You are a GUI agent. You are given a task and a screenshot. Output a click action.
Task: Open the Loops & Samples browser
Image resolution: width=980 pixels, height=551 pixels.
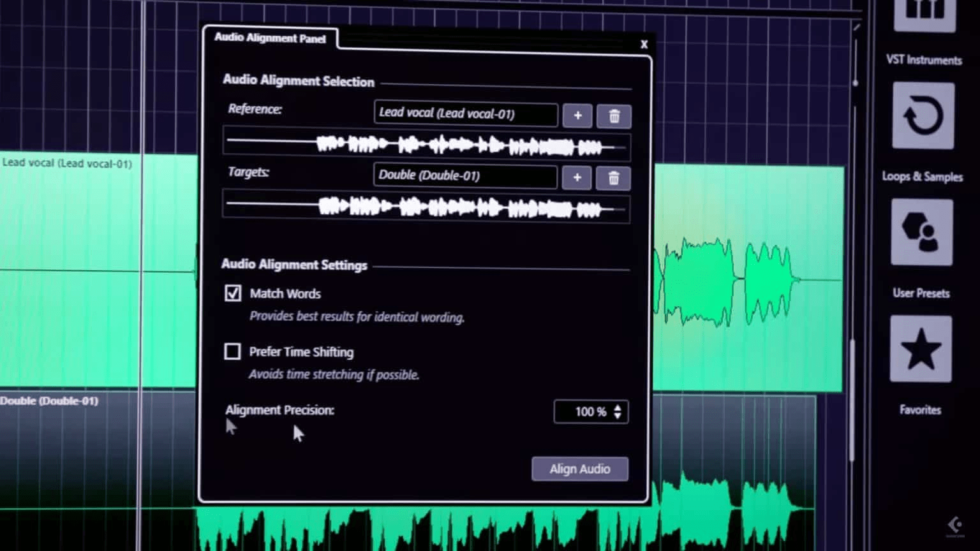coord(923,116)
